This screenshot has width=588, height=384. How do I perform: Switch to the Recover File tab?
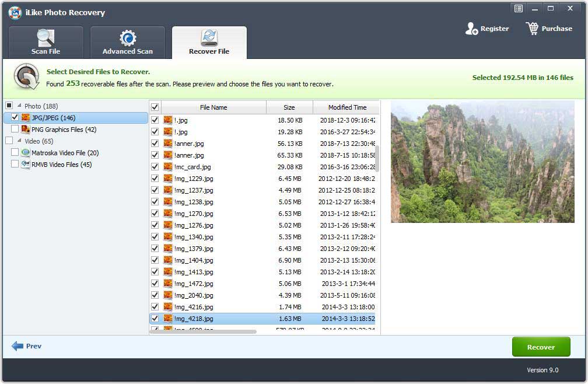(x=209, y=43)
